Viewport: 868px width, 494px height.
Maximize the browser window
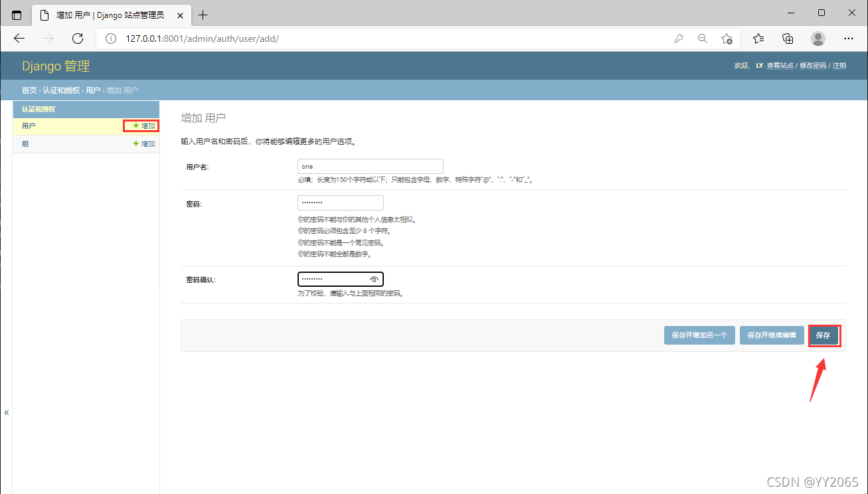[x=822, y=13]
